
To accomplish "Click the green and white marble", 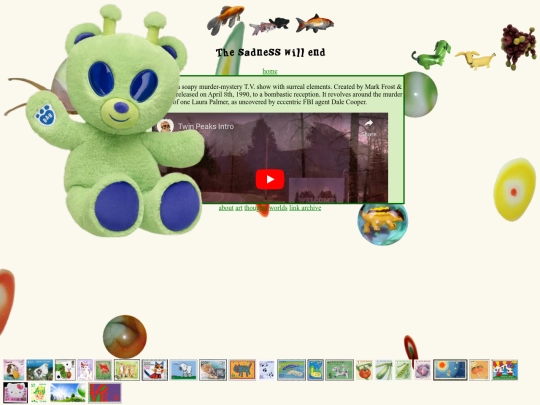I will (x=420, y=94).
